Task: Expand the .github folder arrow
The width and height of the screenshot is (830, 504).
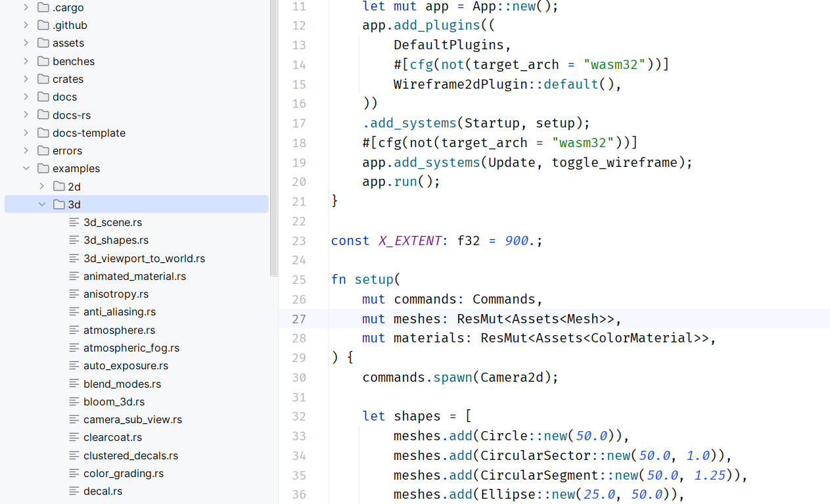Action: (26, 26)
